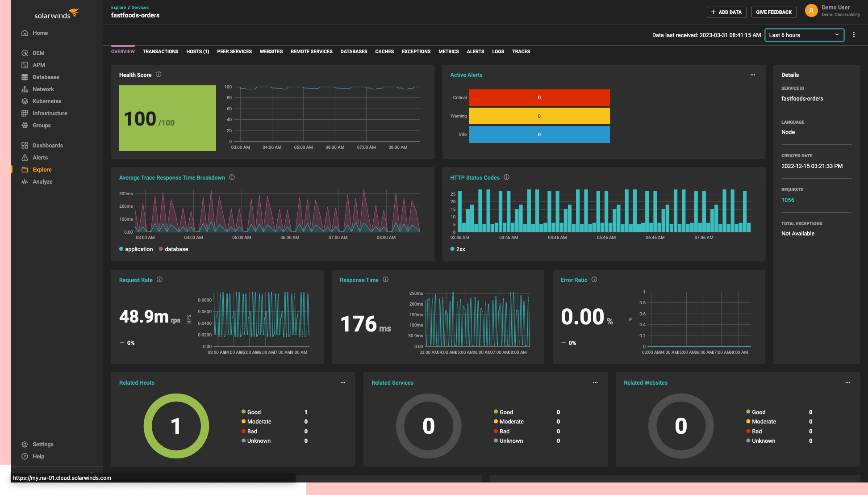Toggle the database legend series
This screenshot has width=868, height=495.
[x=174, y=249]
